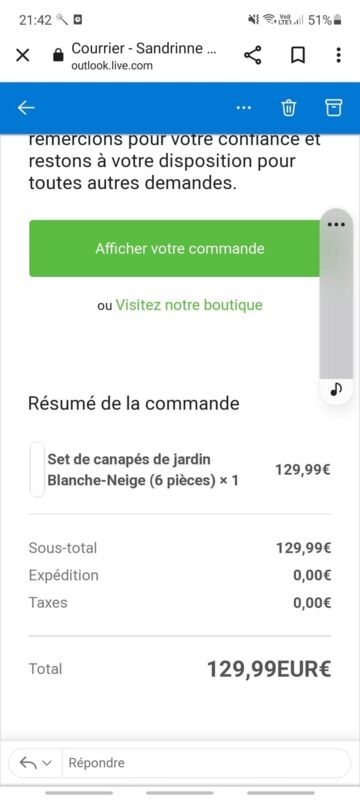Open browser three-dot overflow menu
The height and width of the screenshot is (800, 360).
click(x=338, y=55)
